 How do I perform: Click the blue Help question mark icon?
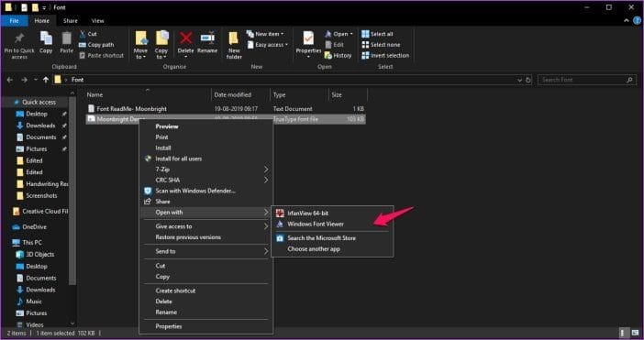pyautogui.click(x=637, y=20)
